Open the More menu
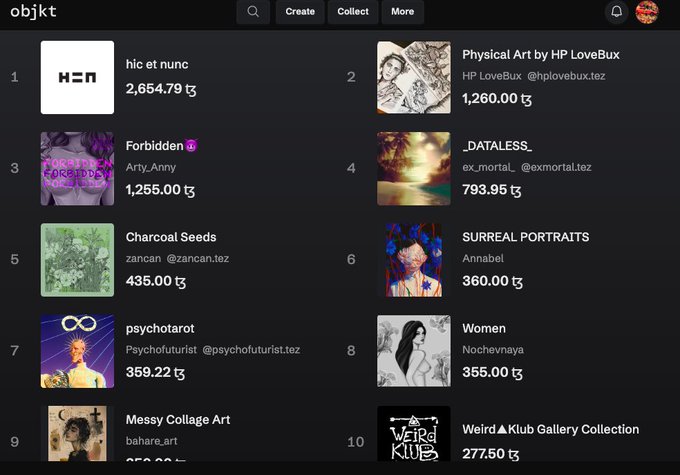The width and height of the screenshot is (680, 475). coord(402,12)
